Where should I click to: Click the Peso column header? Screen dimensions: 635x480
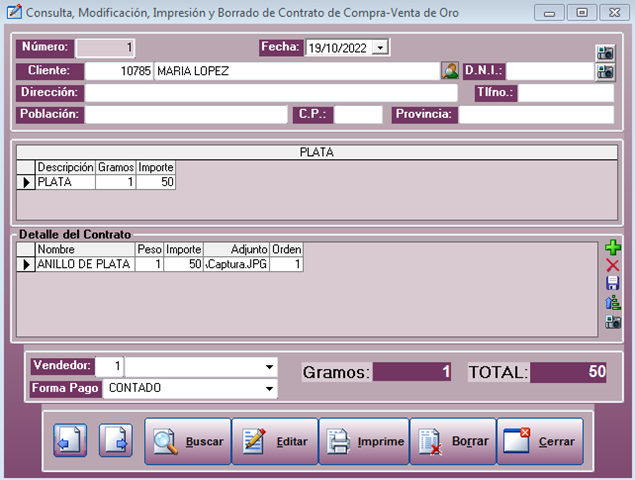click(x=149, y=250)
